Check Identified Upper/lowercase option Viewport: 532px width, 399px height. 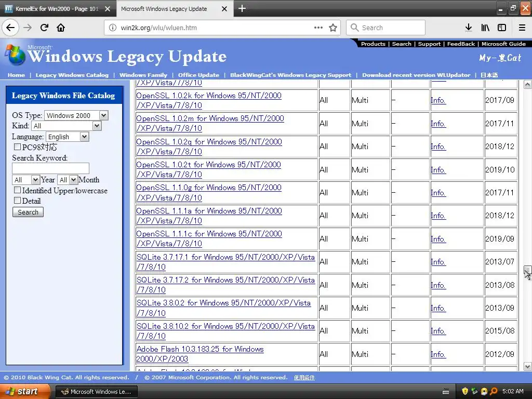pyautogui.click(x=17, y=190)
